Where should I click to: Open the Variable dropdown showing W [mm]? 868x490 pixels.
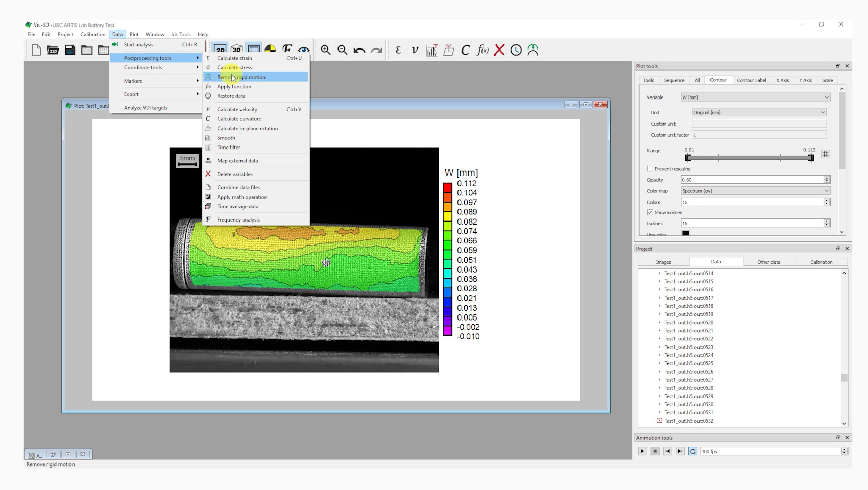pyautogui.click(x=755, y=97)
